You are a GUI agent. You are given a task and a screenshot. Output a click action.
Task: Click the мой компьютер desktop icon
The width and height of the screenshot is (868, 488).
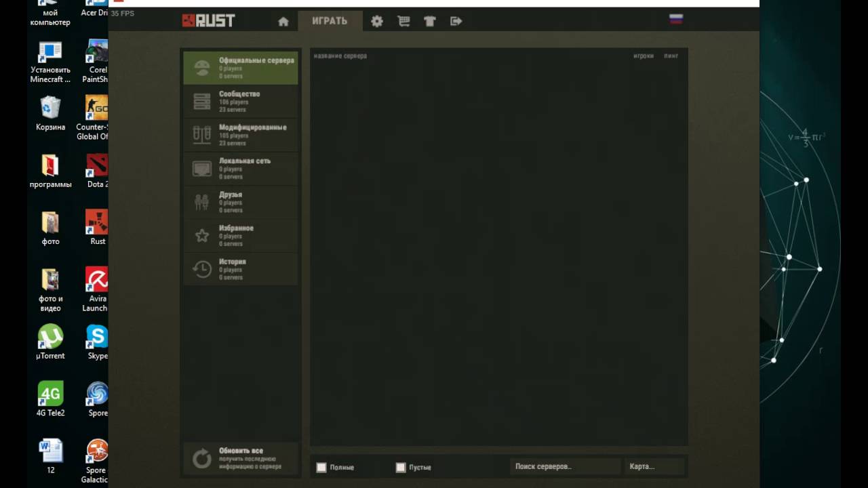tap(51, 14)
